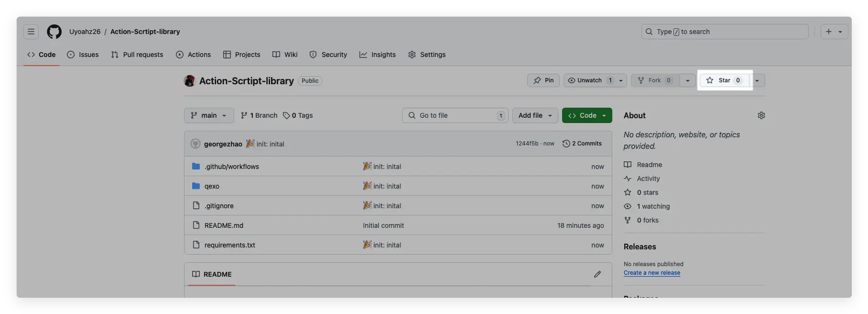The image size is (868, 314).
Task: Pin the repository to your profile
Action: click(543, 80)
